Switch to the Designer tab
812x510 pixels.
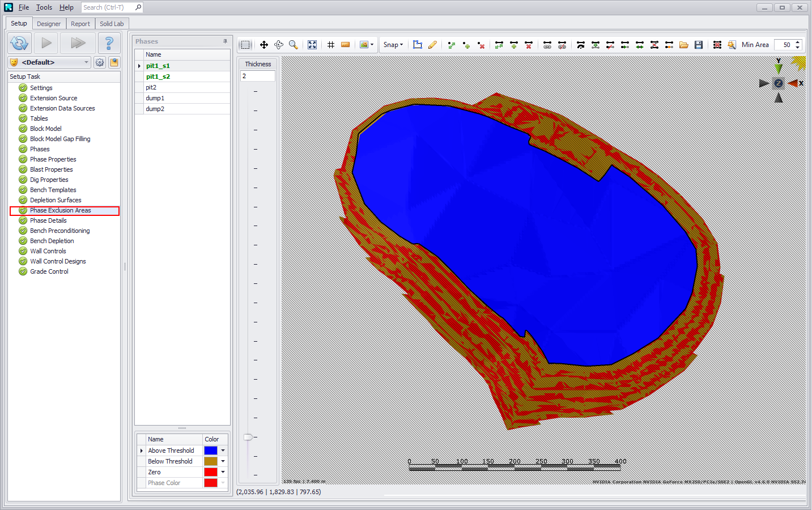point(49,24)
